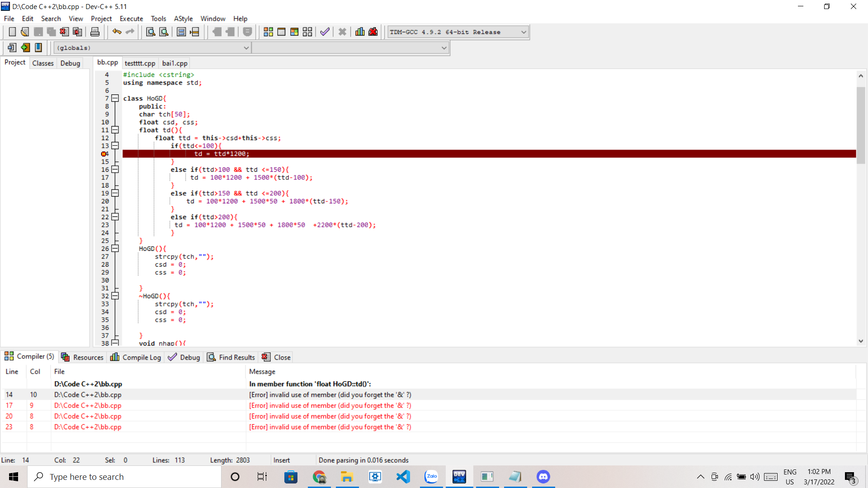This screenshot has width=868, height=488.
Task: Open the Find Results bottom tab
Action: pyautogui.click(x=231, y=357)
